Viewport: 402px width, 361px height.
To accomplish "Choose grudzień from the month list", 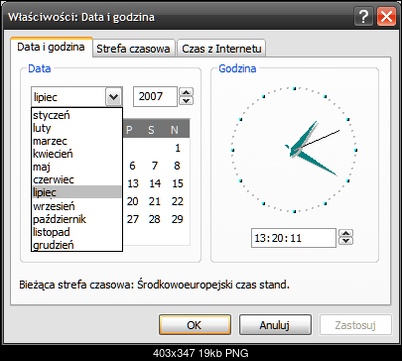I will click(77, 245).
